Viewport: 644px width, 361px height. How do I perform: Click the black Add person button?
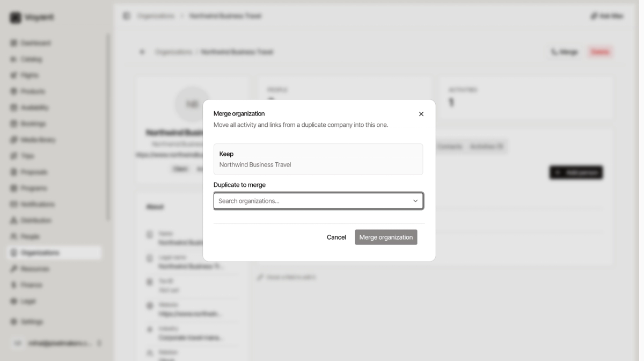coord(576,172)
